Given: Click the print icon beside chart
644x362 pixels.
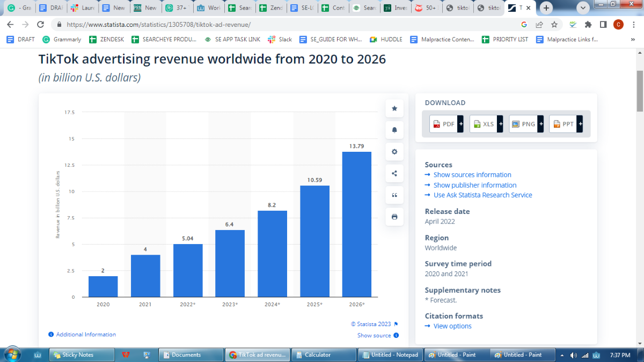Looking at the screenshot, I should [x=394, y=217].
